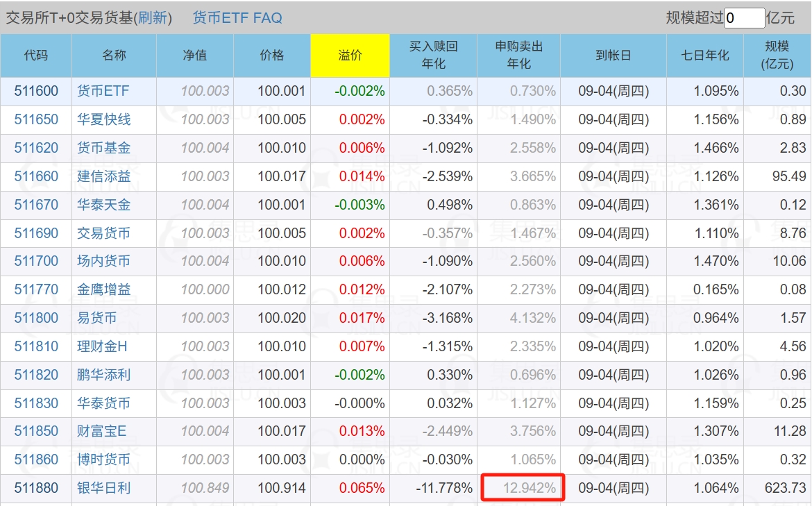The width and height of the screenshot is (812, 506).
Task: Focus the 规模超过 amount input field
Action: (x=744, y=18)
